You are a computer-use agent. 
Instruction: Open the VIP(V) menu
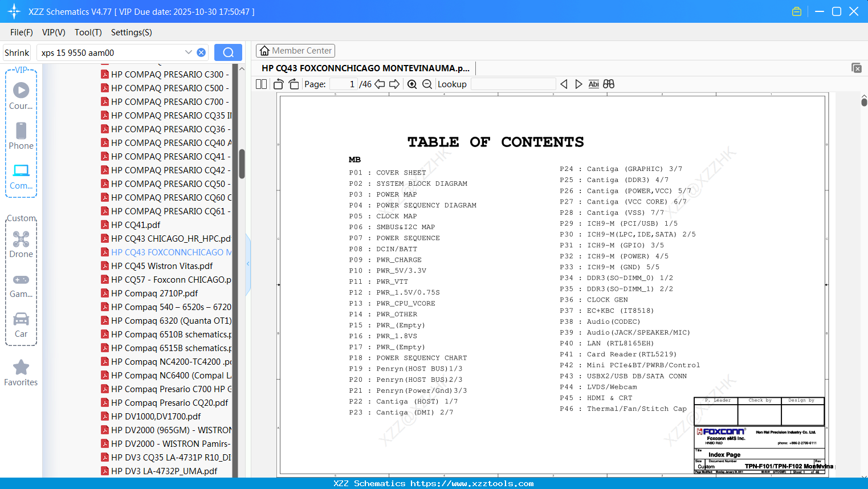pyautogui.click(x=54, y=32)
